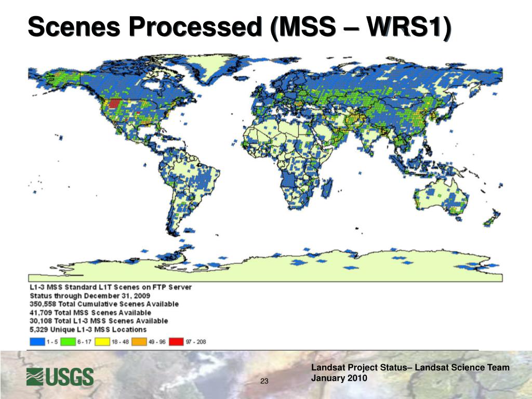Viewport: 532px width, 399px height.
Task: Click Greenland on the world map
Action: point(212,68)
